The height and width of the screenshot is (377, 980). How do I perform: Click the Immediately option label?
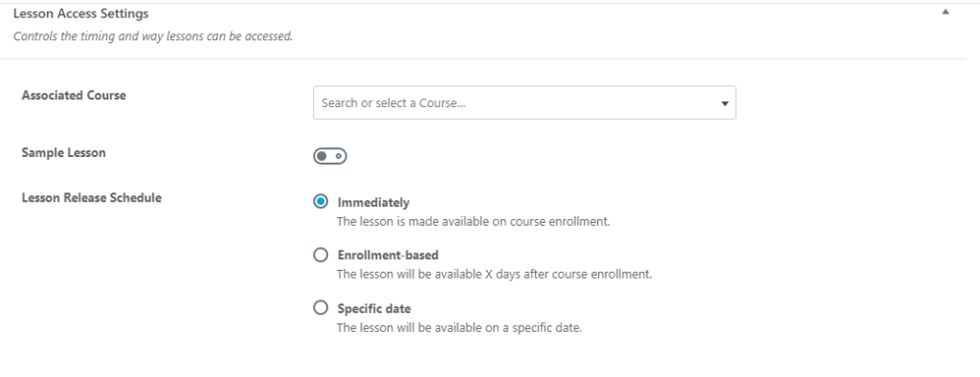tap(373, 203)
